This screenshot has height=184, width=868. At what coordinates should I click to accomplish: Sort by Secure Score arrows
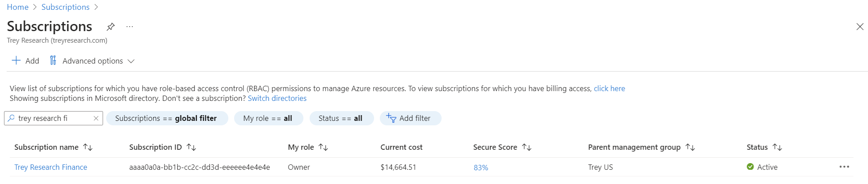pos(527,147)
